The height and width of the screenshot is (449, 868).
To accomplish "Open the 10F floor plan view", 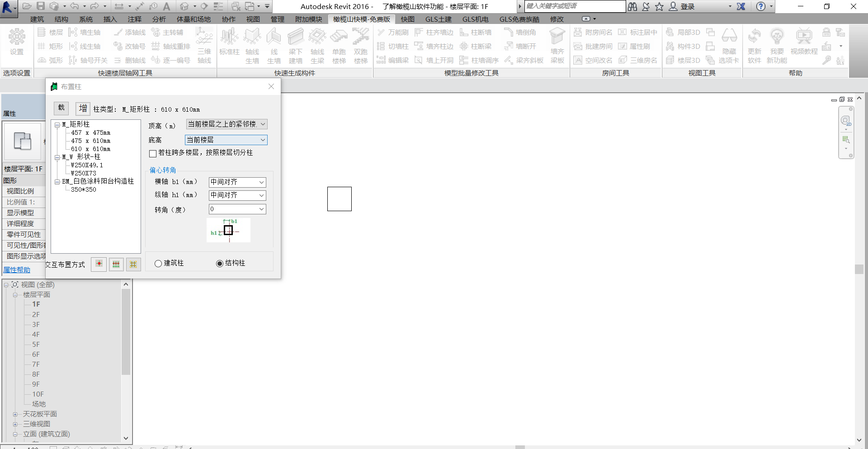I will (x=38, y=394).
